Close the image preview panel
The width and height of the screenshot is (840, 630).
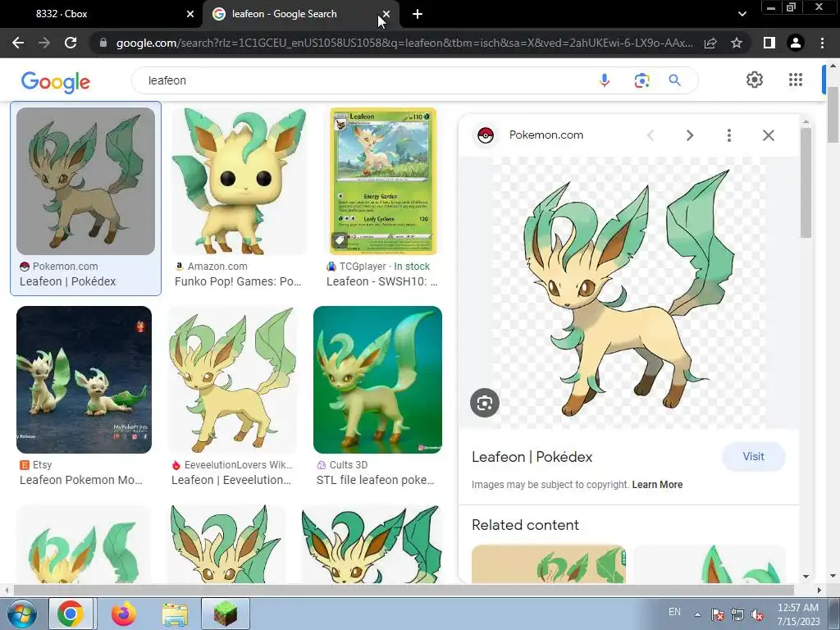pos(768,135)
